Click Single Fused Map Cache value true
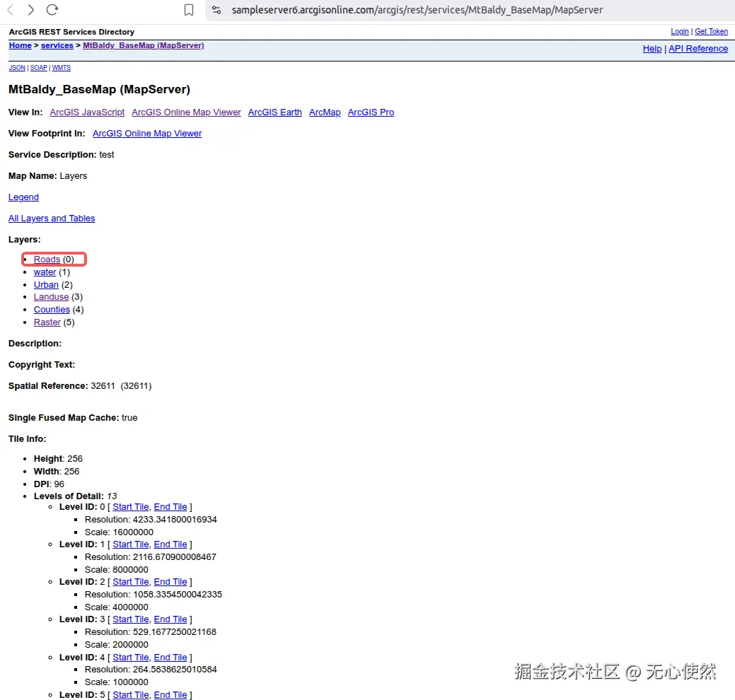The width and height of the screenshot is (735, 700). point(129,418)
